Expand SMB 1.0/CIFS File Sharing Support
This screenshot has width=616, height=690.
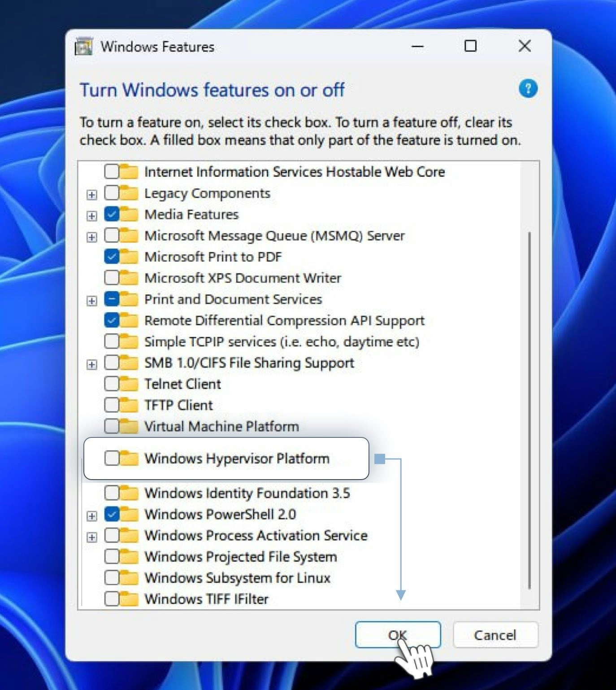[x=91, y=364]
